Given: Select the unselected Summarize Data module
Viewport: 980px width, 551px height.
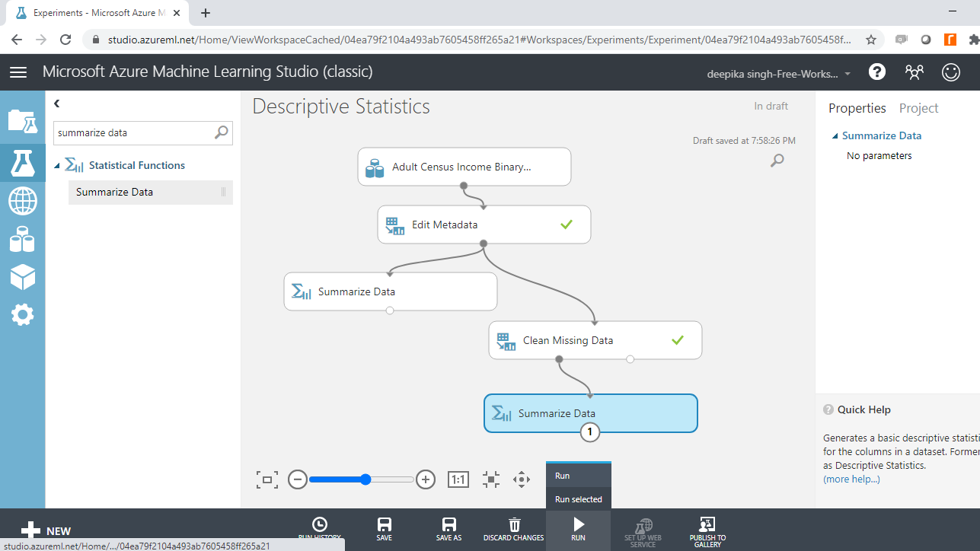Looking at the screenshot, I should click(x=391, y=291).
